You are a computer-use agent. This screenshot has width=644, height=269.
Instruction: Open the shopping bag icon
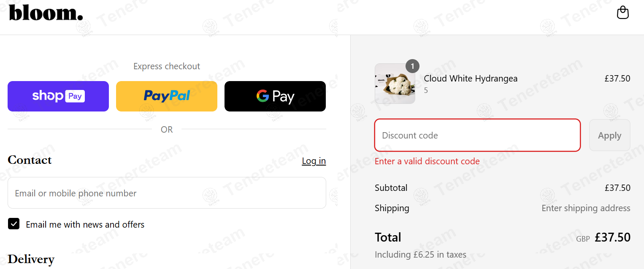(622, 13)
